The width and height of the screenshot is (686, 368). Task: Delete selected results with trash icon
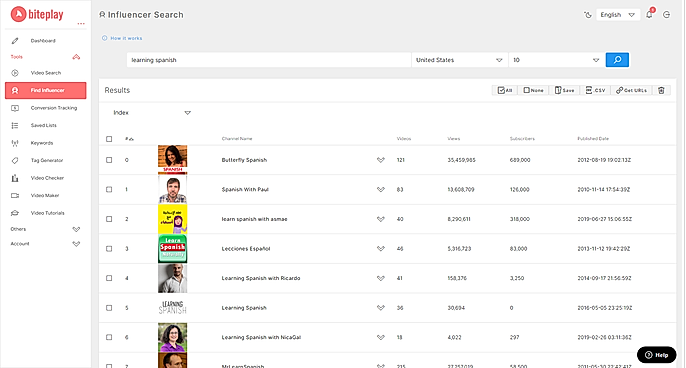(661, 90)
